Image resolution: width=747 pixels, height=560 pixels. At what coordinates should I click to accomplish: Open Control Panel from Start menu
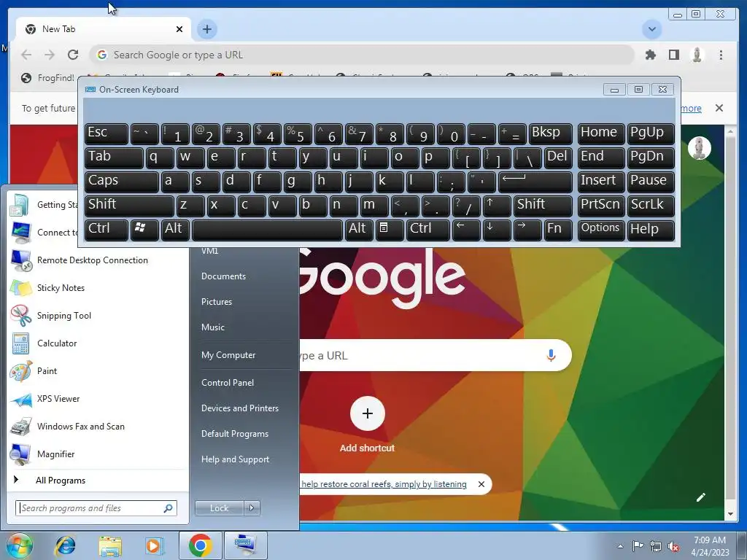coord(228,383)
